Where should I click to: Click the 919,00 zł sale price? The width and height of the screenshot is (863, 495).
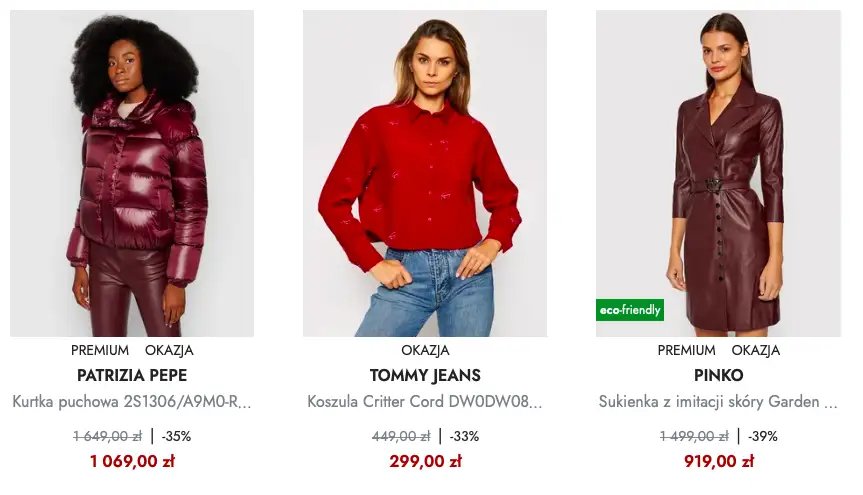[x=718, y=461]
